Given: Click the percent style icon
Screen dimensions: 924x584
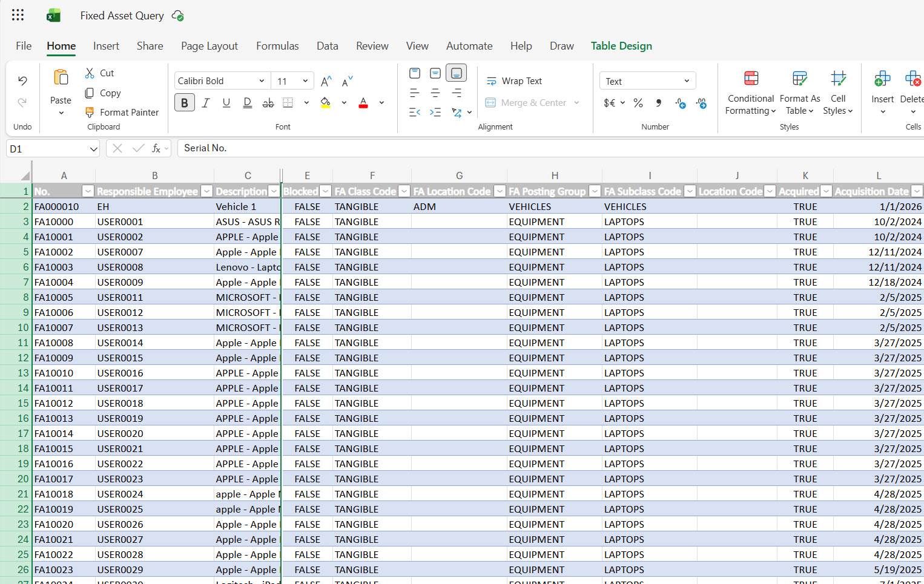Looking at the screenshot, I should point(638,103).
